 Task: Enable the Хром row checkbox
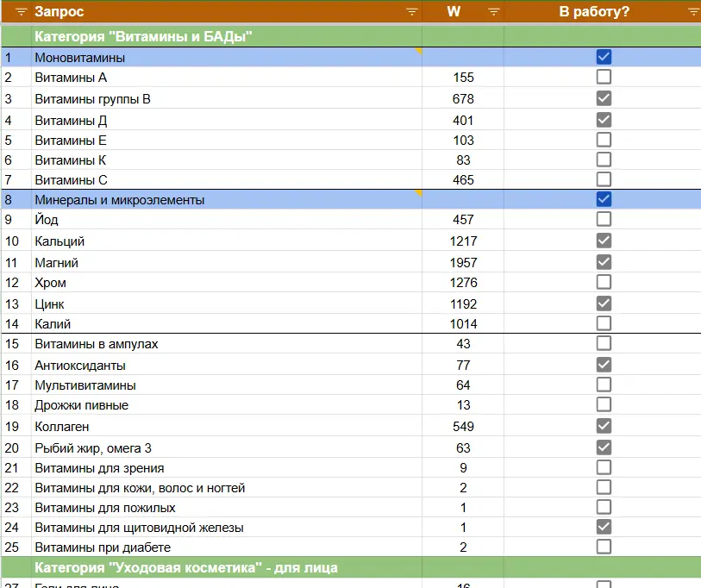604,282
